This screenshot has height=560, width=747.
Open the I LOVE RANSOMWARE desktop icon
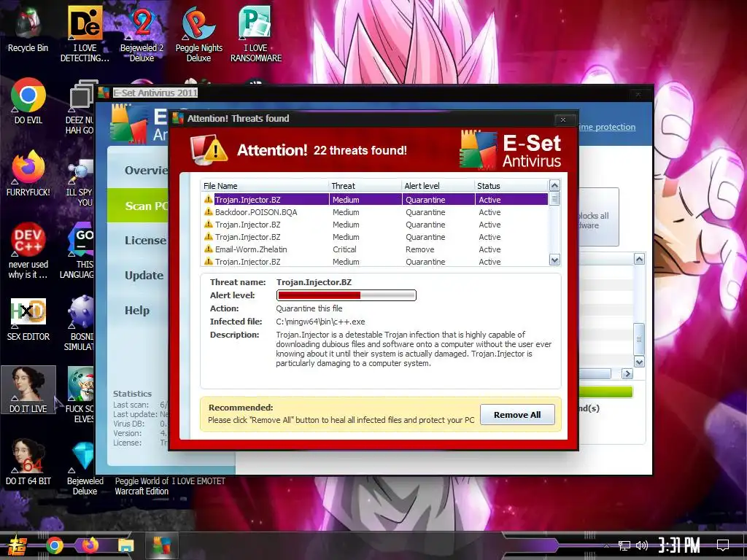pos(256,34)
